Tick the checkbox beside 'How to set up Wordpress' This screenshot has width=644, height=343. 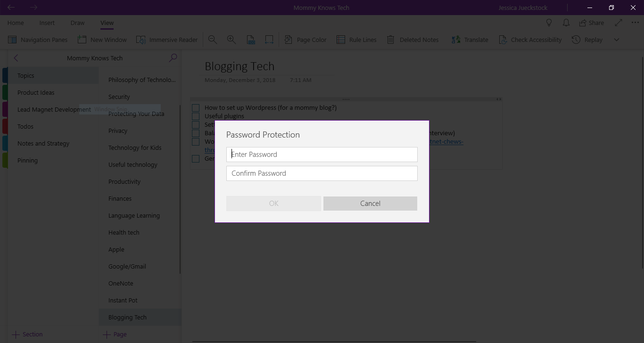(x=196, y=107)
